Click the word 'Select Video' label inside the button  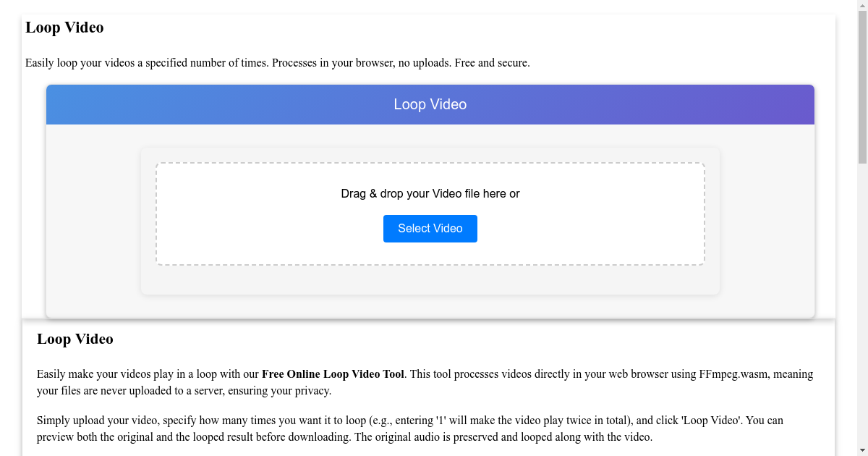[430, 228]
